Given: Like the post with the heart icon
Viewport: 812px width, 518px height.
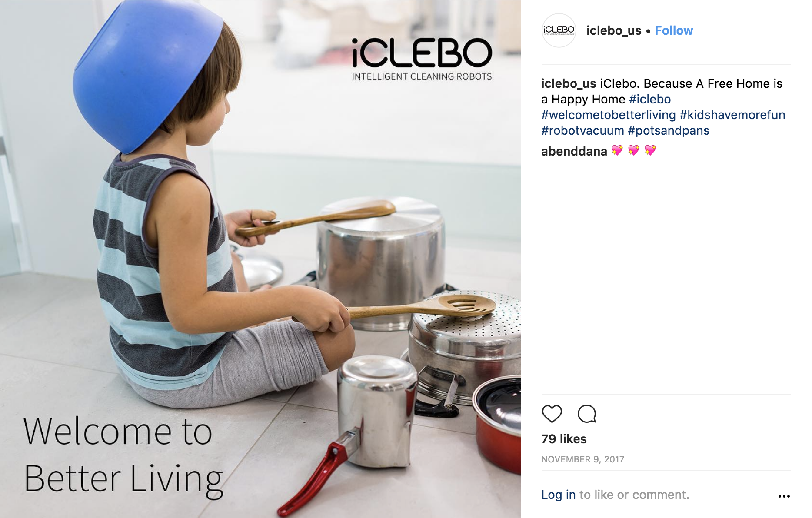Looking at the screenshot, I should [x=552, y=414].
